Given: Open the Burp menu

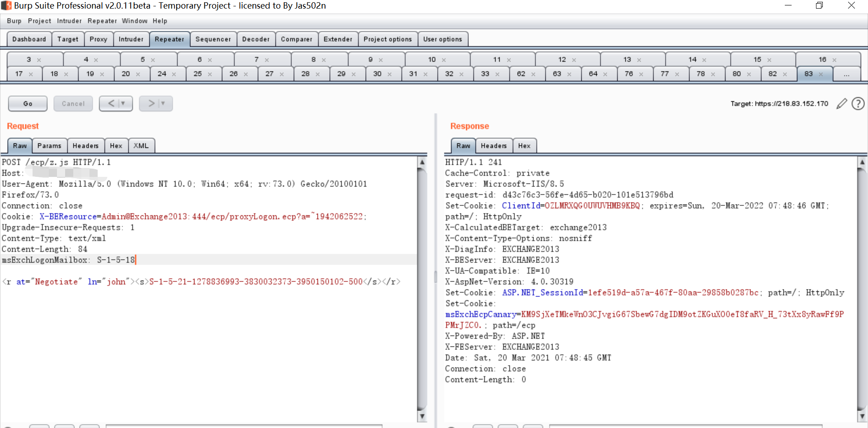Looking at the screenshot, I should click(14, 21).
